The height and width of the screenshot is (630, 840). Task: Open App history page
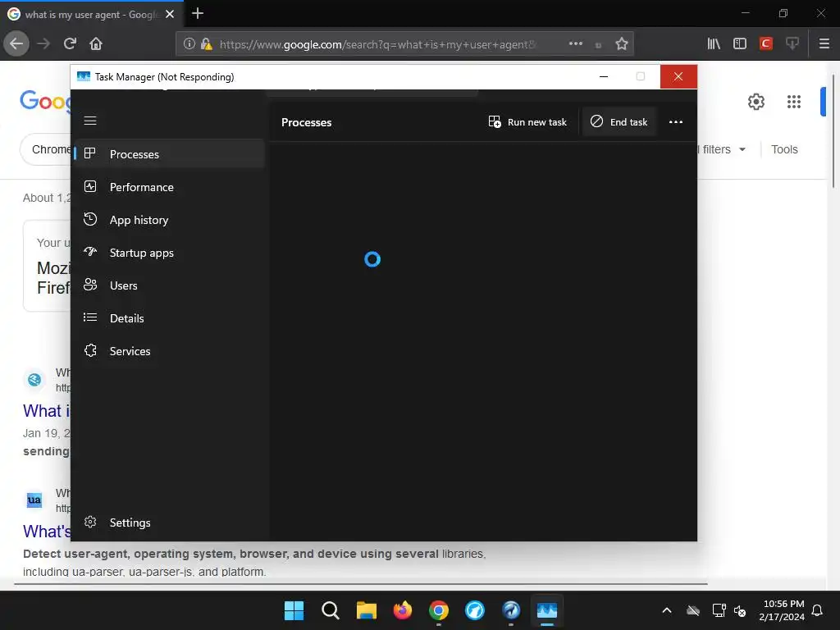pyautogui.click(x=170, y=220)
